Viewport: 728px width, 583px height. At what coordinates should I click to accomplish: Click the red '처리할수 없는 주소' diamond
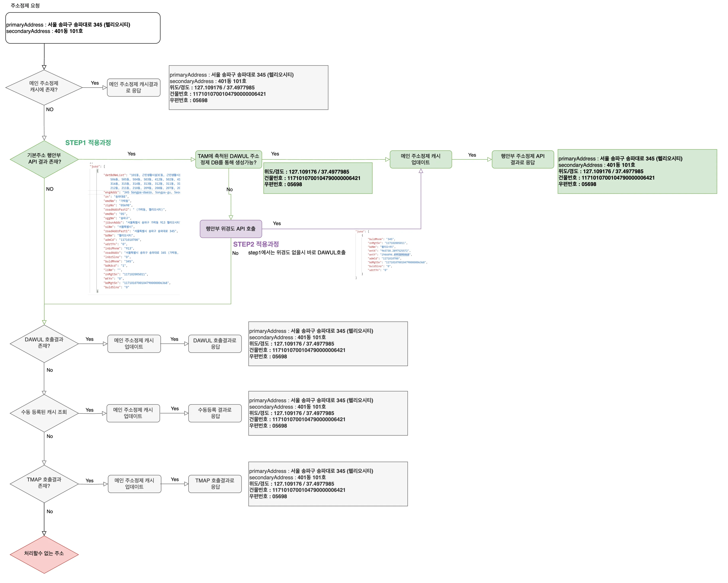point(44,554)
